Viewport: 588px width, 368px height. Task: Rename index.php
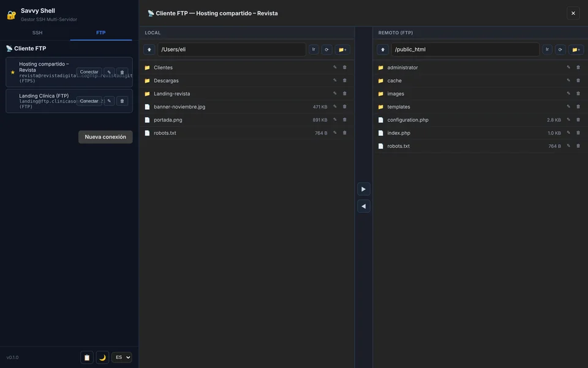point(568,132)
